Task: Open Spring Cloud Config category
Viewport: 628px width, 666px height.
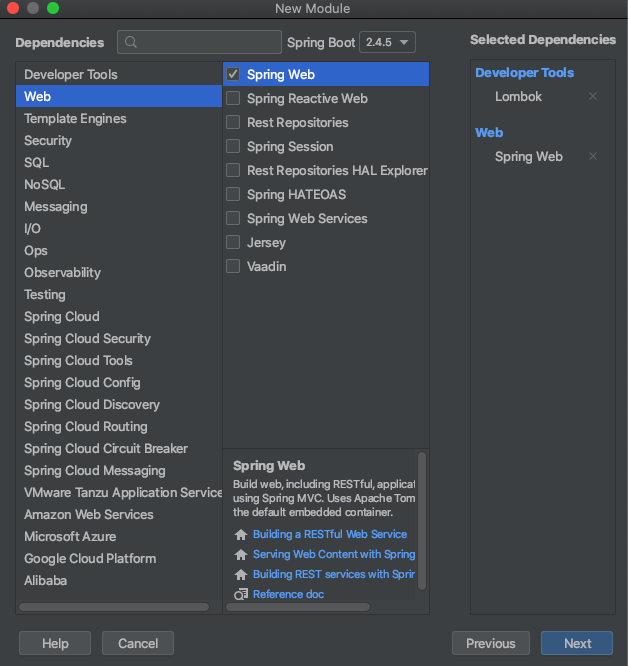Action: 119,382
